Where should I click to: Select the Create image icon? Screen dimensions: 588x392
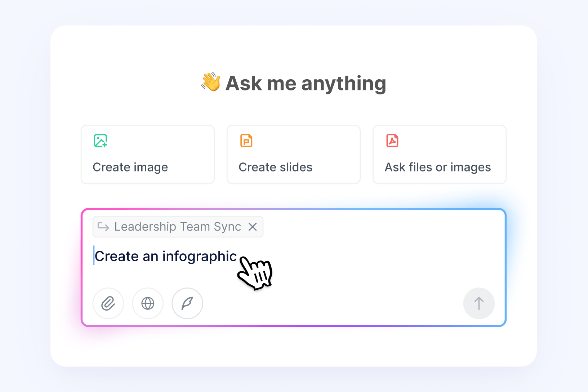click(x=101, y=141)
